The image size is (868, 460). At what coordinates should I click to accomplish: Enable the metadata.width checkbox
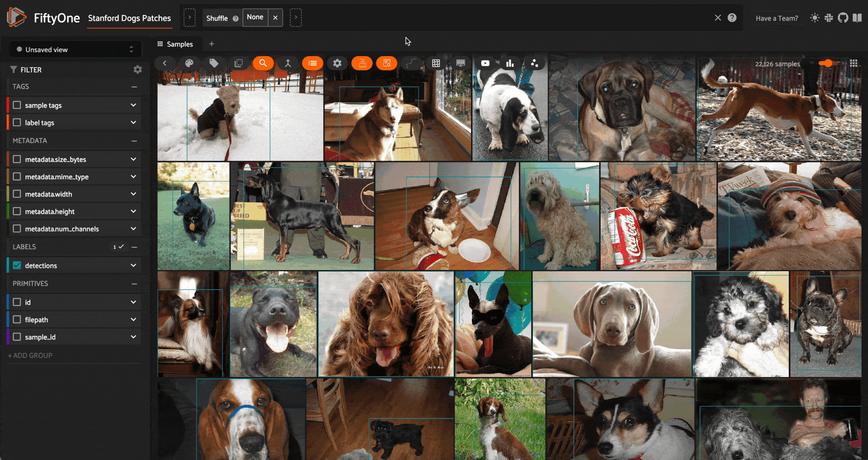pos(17,194)
